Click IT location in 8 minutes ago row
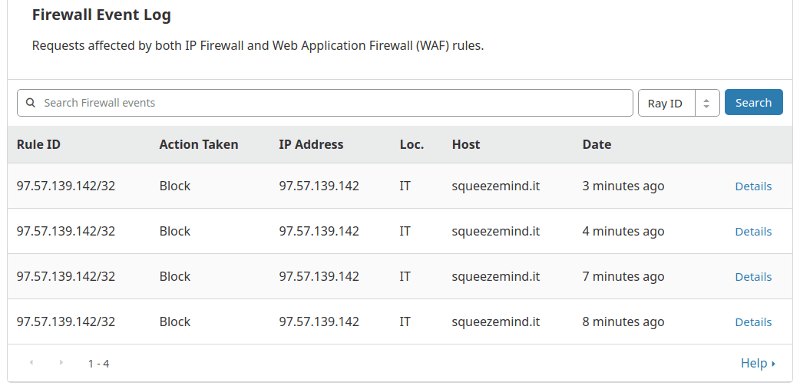Viewport: 800px width, 389px height. [405, 322]
